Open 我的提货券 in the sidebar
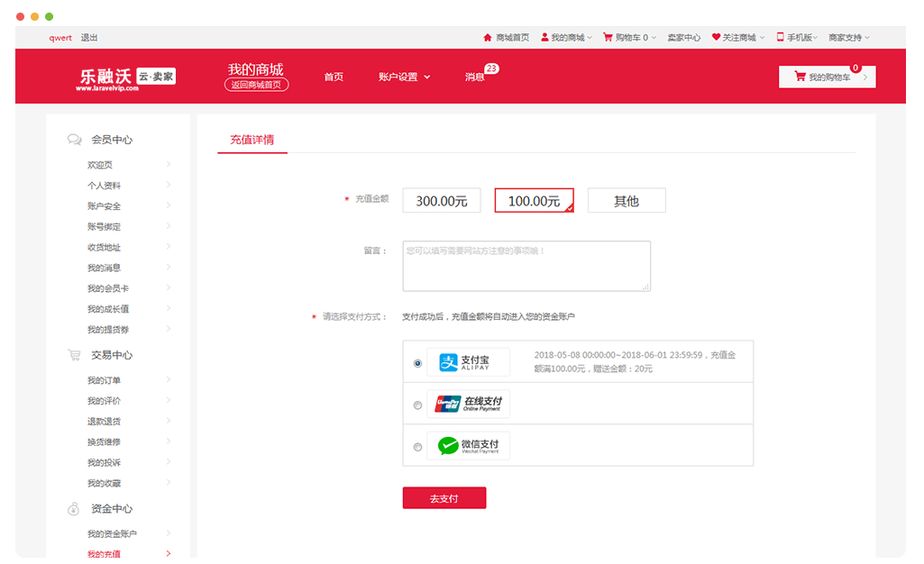Viewport: 924px width, 564px height. click(x=108, y=330)
